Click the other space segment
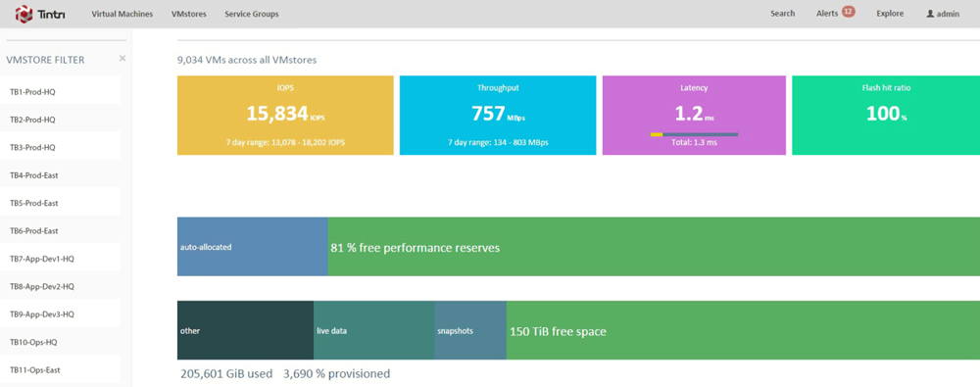The height and width of the screenshot is (387, 980). coord(246,330)
